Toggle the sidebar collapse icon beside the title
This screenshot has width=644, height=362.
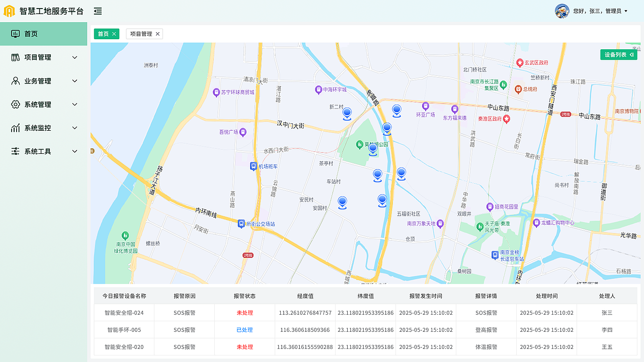click(x=98, y=11)
